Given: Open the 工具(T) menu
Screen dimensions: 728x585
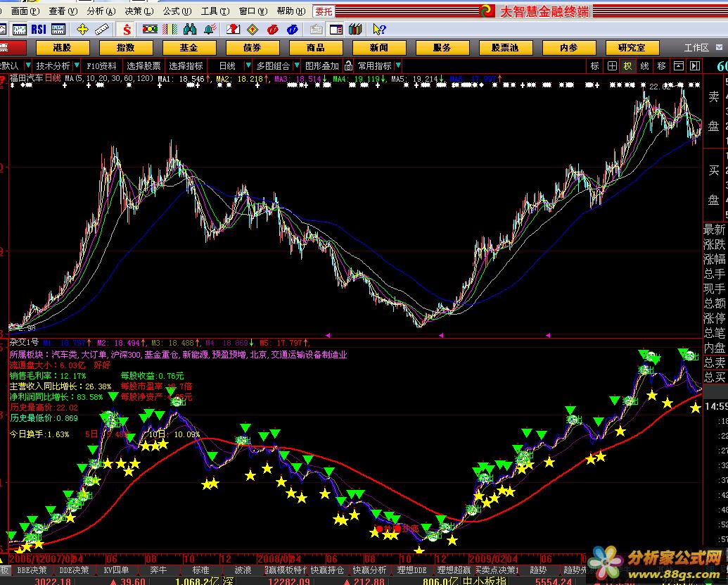Looking at the screenshot, I should (215, 11).
